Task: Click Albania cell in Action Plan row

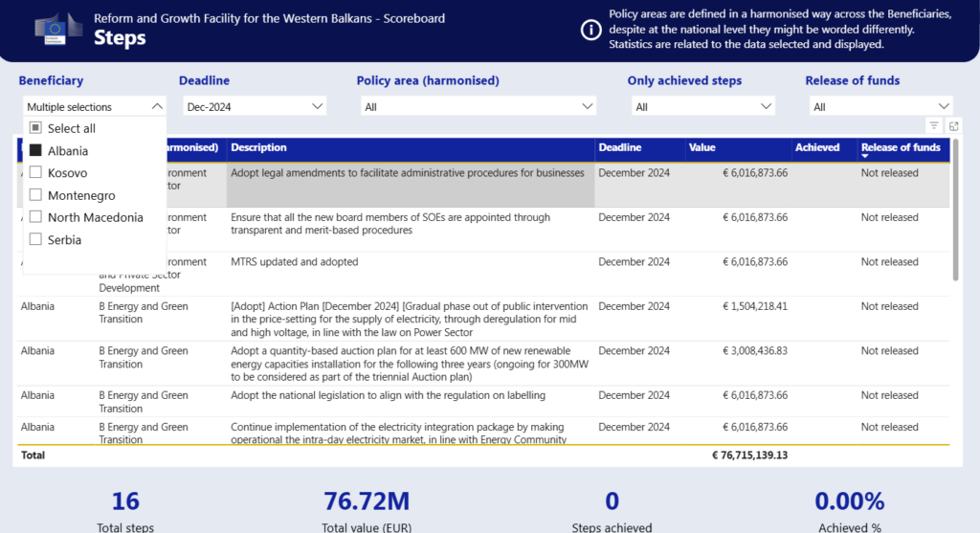Action: click(x=37, y=306)
